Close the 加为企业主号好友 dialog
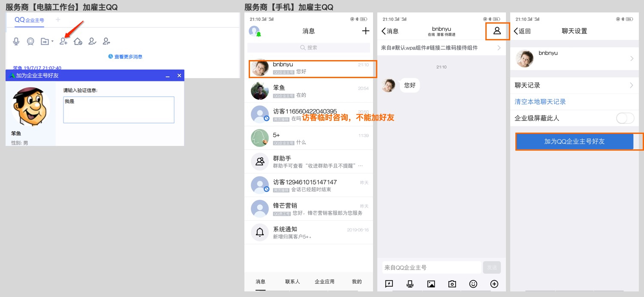The width and height of the screenshot is (644, 297). pos(179,76)
